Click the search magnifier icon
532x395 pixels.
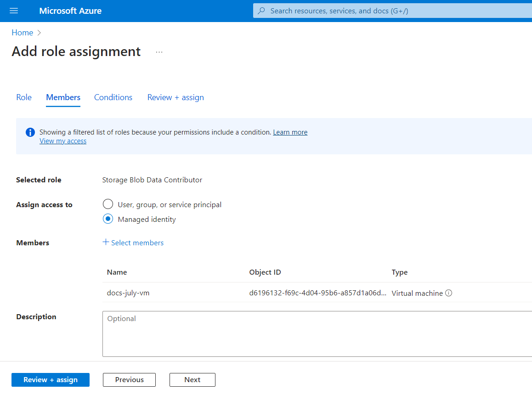pyautogui.click(x=261, y=11)
